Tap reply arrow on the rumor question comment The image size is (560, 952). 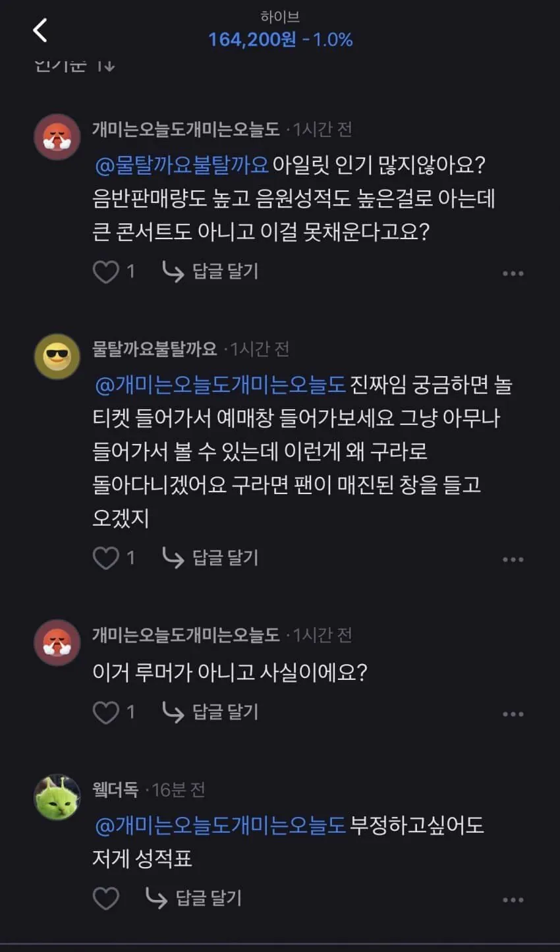pyautogui.click(x=173, y=712)
